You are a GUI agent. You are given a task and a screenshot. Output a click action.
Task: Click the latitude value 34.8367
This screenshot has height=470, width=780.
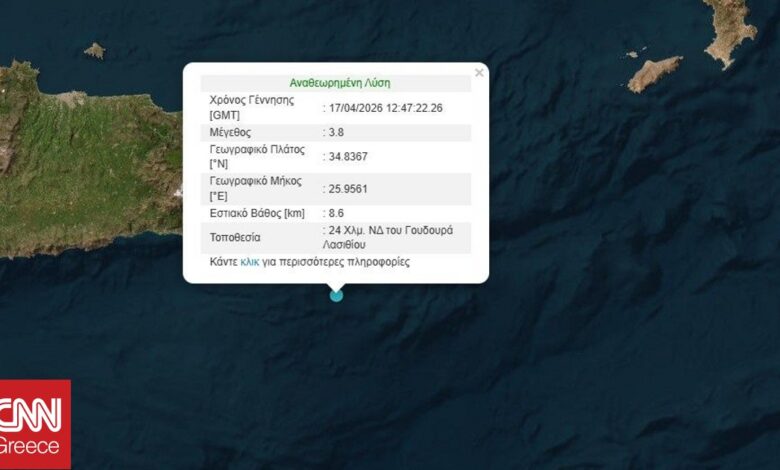coord(348,157)
